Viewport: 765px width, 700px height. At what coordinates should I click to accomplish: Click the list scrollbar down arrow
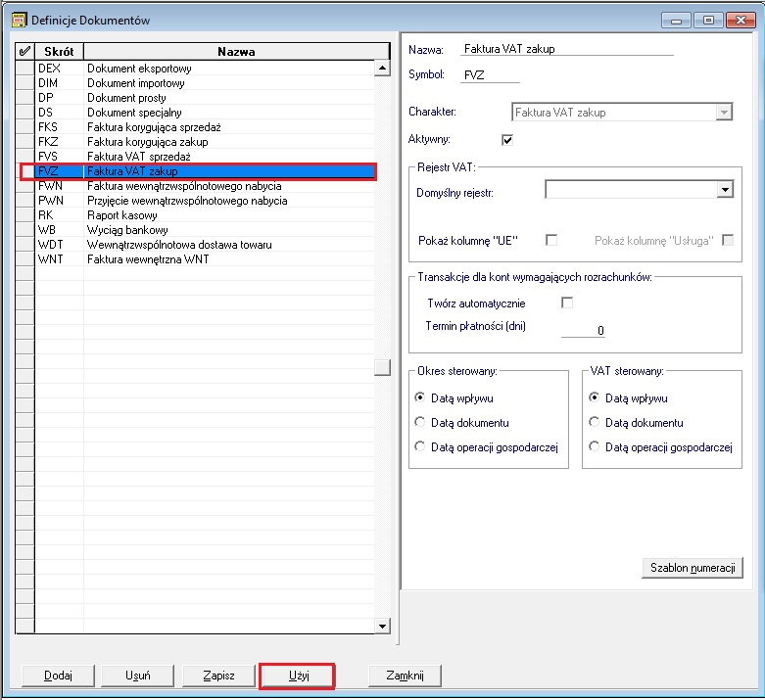coord(382,626)
